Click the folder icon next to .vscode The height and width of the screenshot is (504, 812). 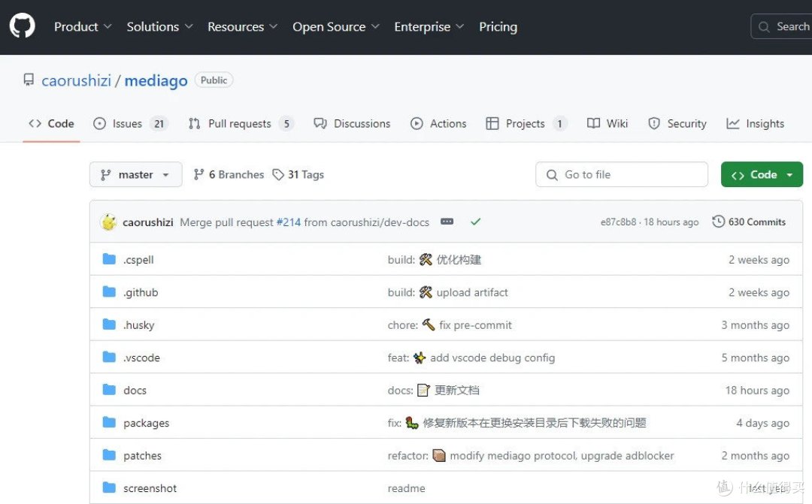pos(109,357)
